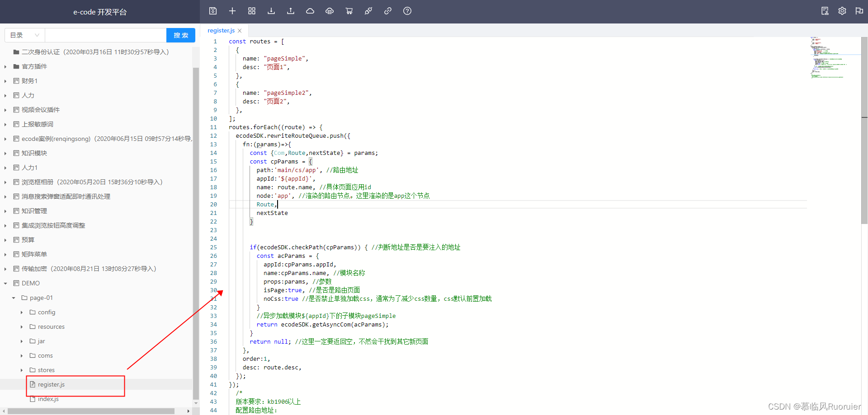Click the upload export icon
The height and width of the screenshot is (415, 868).
point(291,11)
